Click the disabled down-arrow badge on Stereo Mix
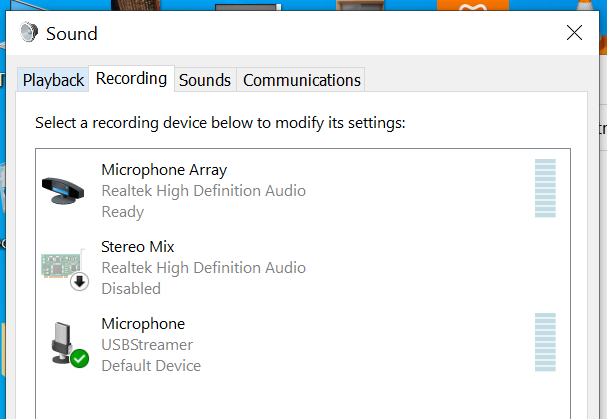Screen dimensions: 607x419 point(80,282)
